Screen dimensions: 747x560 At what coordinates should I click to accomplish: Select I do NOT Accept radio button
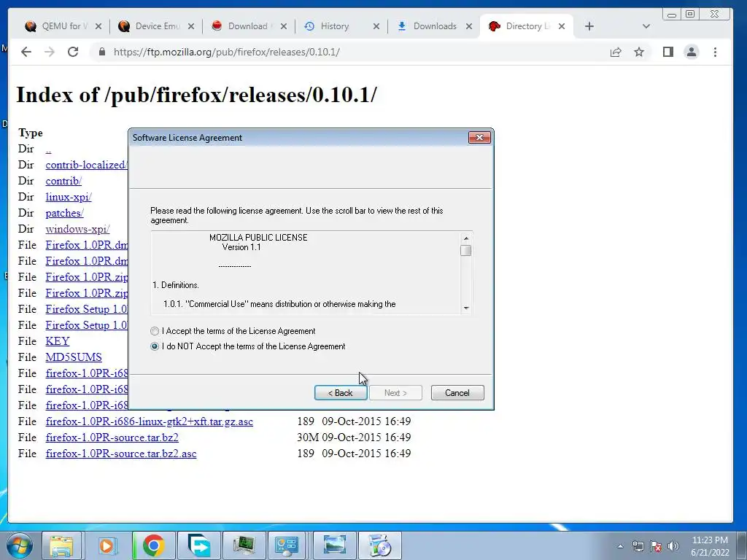point(155,346)
